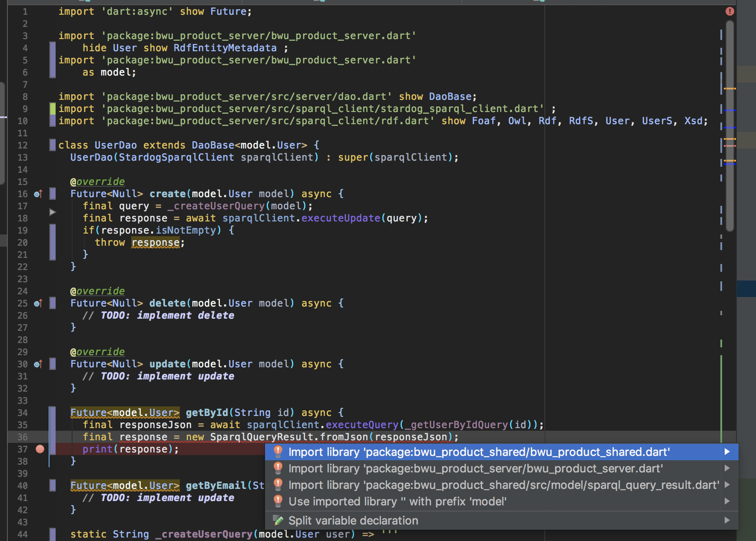Click the pencil icon next to Split variable declaration

point(278,520)
